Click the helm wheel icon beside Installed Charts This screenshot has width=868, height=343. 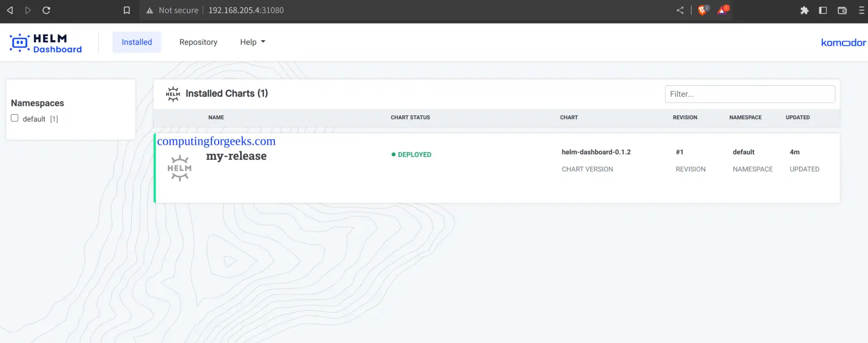tap(173, 93)
